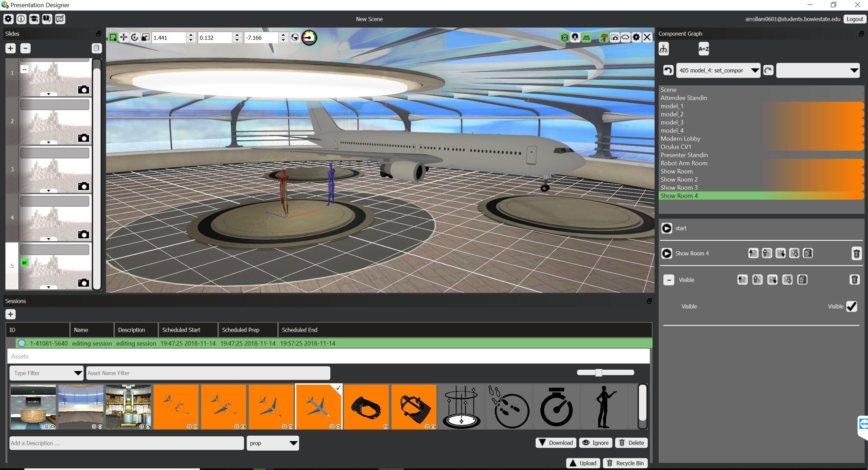Select Robot Arm Room component
The height and width of the screenshot is (470, 868).
(x=761, y=163)
